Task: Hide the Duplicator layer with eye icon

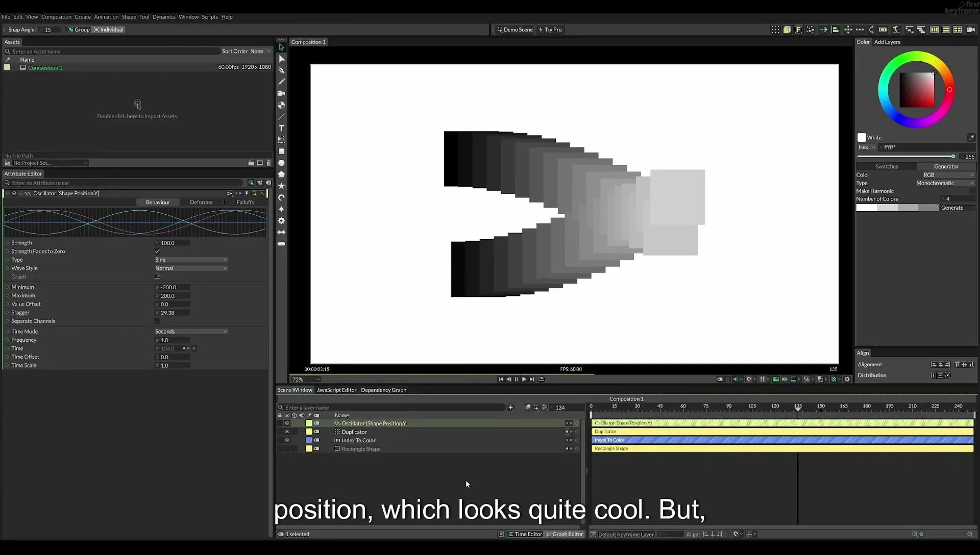Action: coord(287,432)
